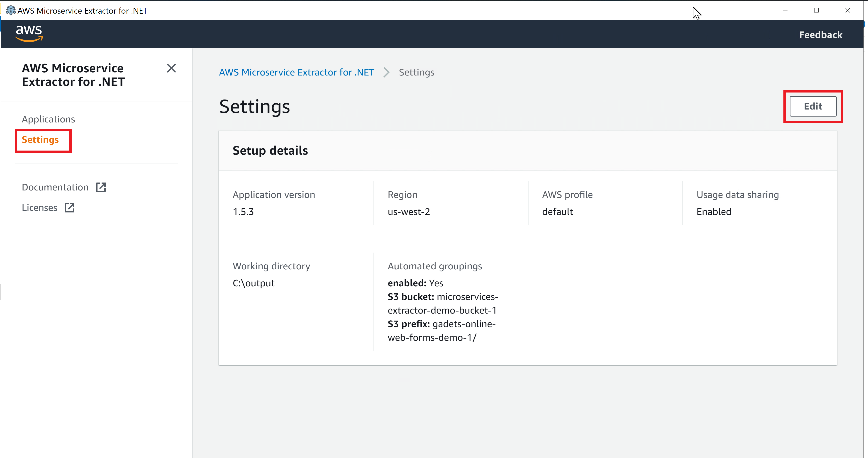Click the Edit button for settings

coord(813,106)
